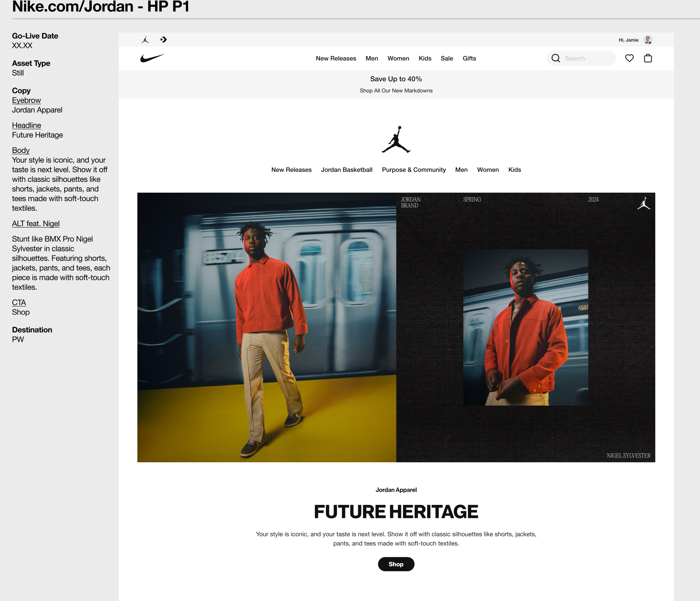This screenshot has width=700, height=601.
Task: Open Women in the top Nike navigation
Action: coord(398,59)
